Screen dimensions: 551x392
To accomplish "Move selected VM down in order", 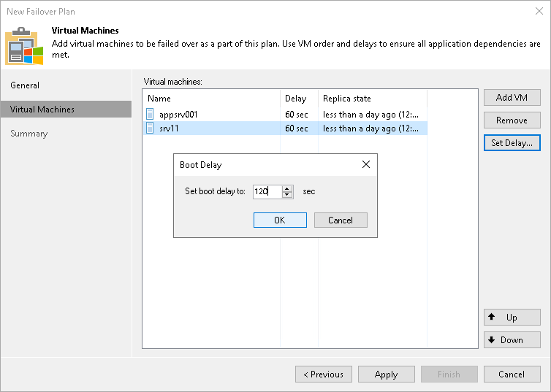I will click(x=512, y=340).
